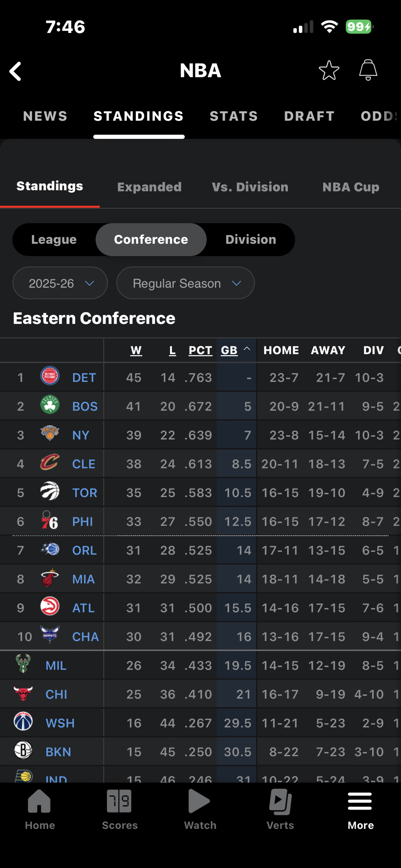Open the BOS team link
This screenshot has width=401, height=868.
(x=85, y=406)
